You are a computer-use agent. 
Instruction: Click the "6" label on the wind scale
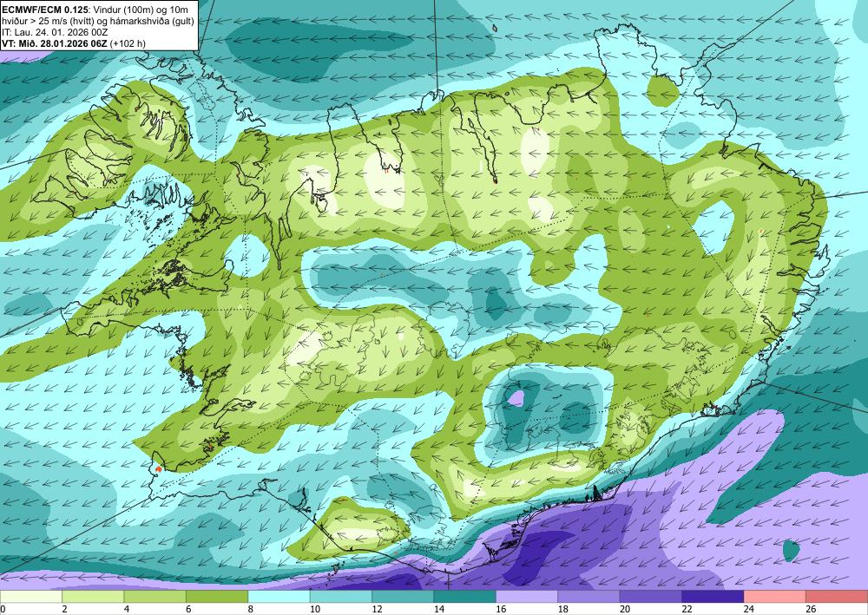188,609
